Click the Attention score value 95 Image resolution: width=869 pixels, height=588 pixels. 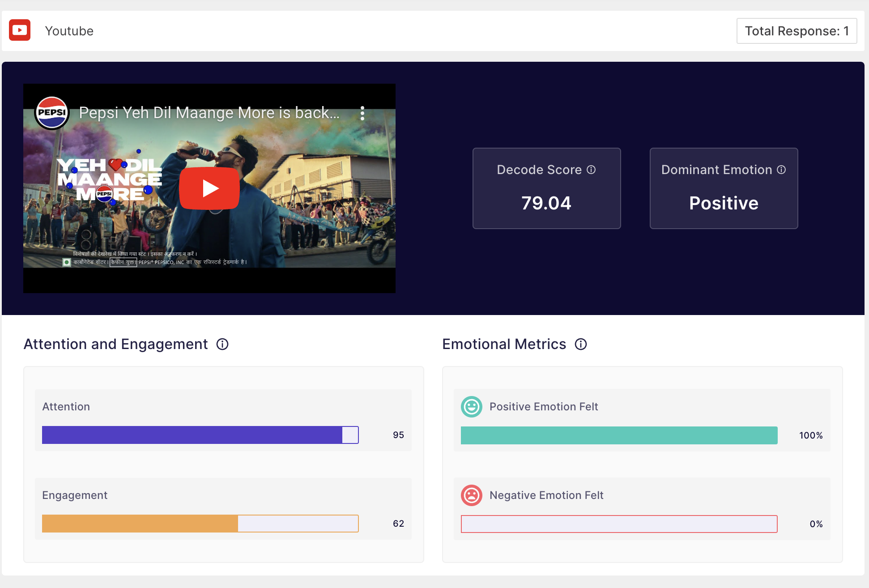point(398,435)
